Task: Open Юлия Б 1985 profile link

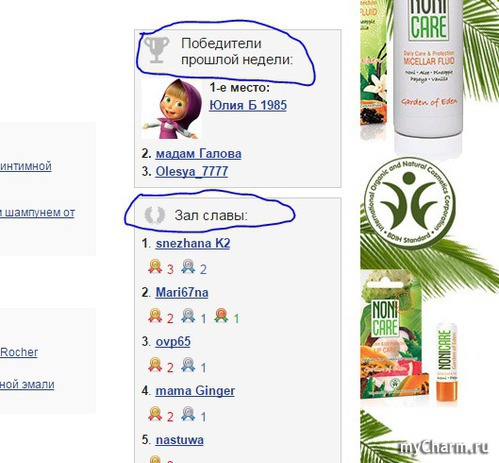Action: point(248,105)
